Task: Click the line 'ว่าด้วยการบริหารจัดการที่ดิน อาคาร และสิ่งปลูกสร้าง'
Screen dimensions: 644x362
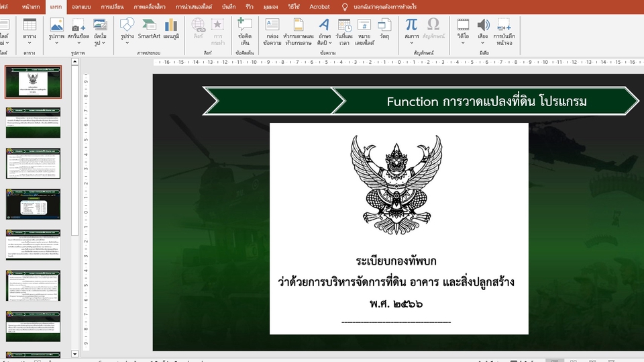Action: pyautogui.click(x=396, y=282)
